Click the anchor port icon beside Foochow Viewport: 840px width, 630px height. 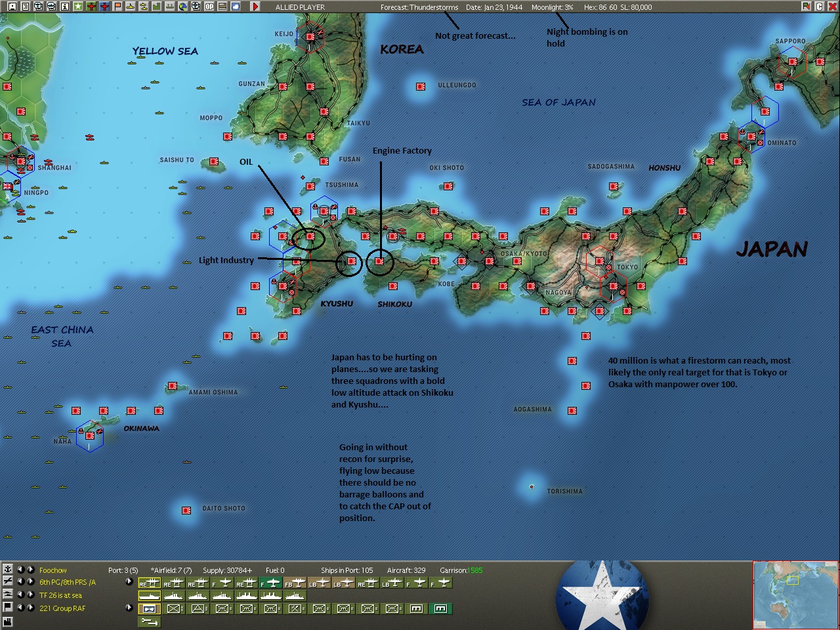pyautogui.click(x=7, y=569)
